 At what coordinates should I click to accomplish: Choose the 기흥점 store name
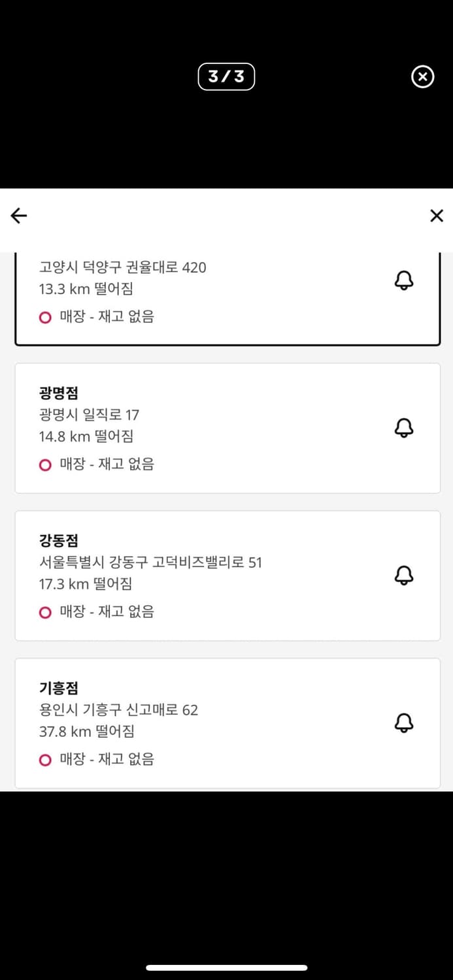click(x=59, y=689)
